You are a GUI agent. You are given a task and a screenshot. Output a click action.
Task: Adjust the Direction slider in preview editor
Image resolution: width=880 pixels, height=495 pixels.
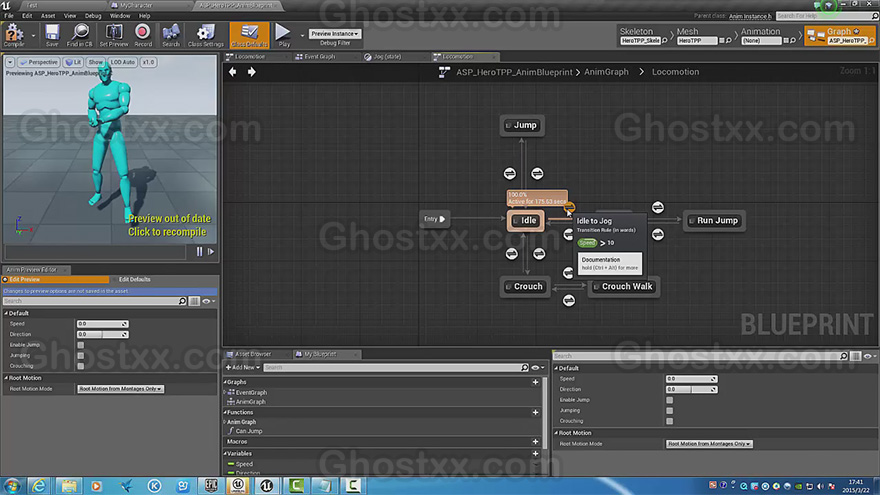(x=102, y=334)
